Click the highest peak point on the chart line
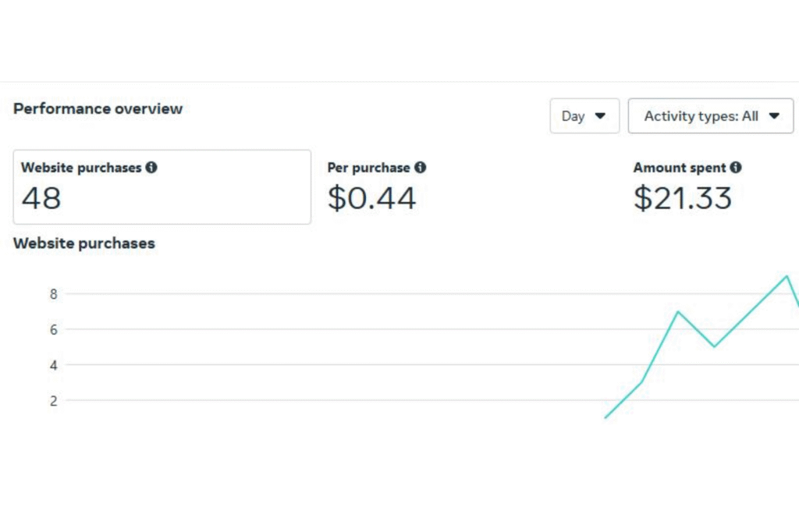The image size is (799, 532). 787,276
